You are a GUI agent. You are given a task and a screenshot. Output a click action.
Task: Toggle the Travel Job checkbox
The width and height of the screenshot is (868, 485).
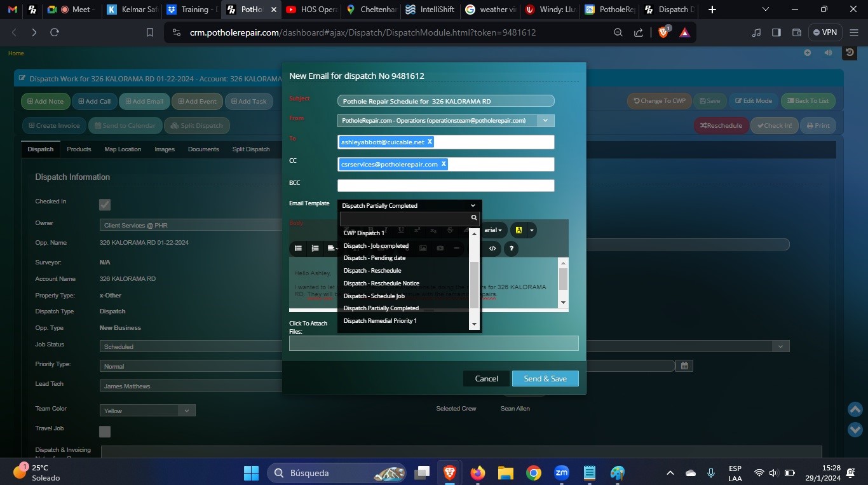pyautogui.click(x=105, y=432)
